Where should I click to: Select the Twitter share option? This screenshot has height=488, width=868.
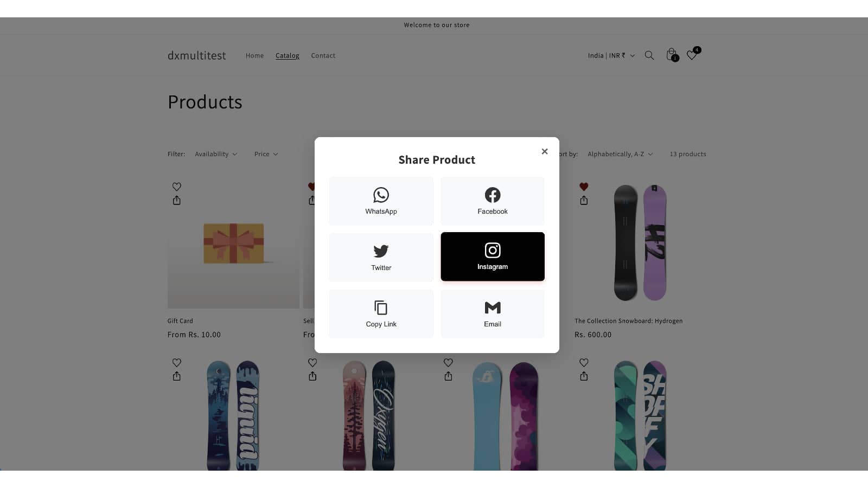[381, 258]
